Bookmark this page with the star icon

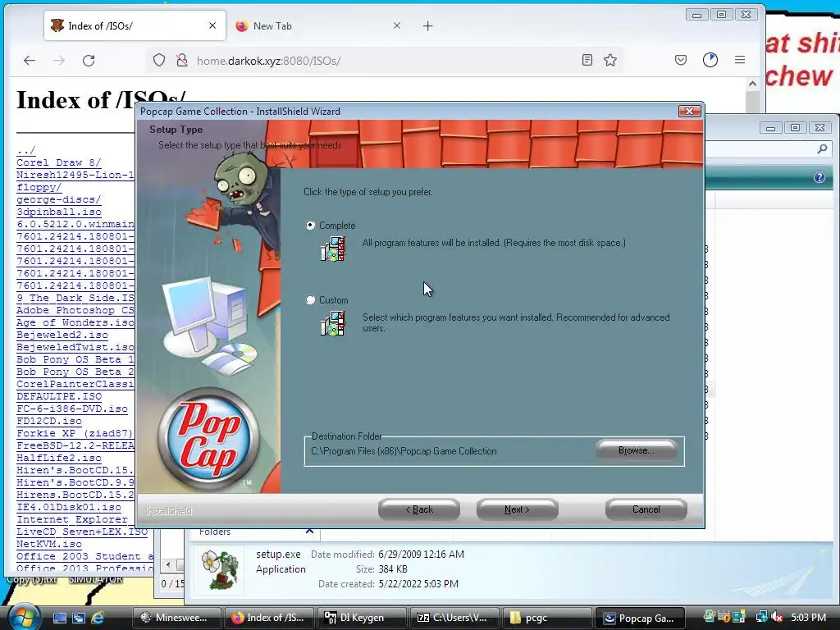(610, 60)
